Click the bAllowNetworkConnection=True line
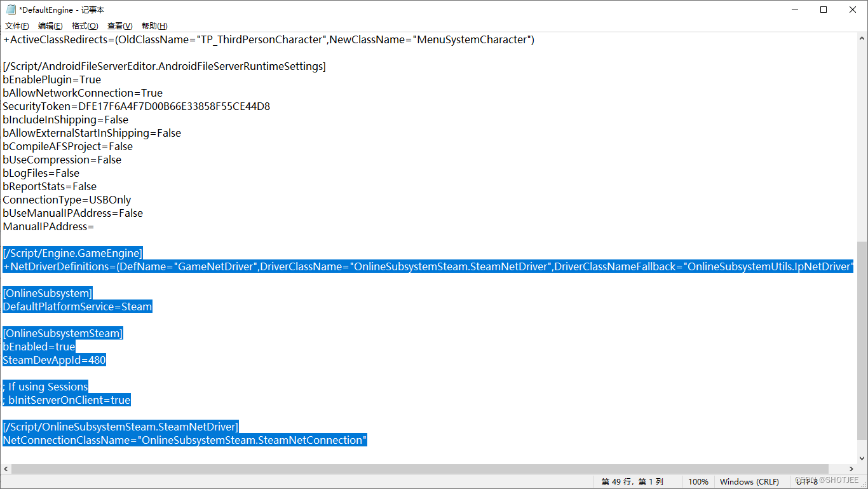 pyautogui.click(x=83, y=93)
